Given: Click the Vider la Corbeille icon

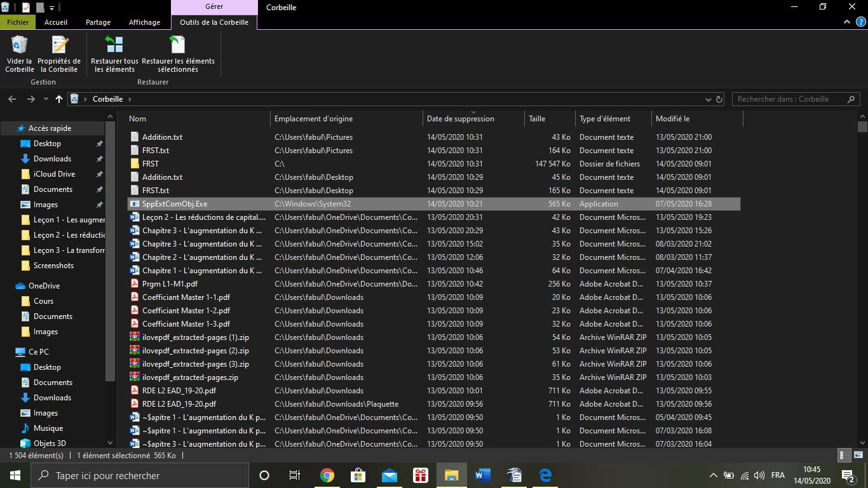Looking at the screenshot, I should point(20,53).
